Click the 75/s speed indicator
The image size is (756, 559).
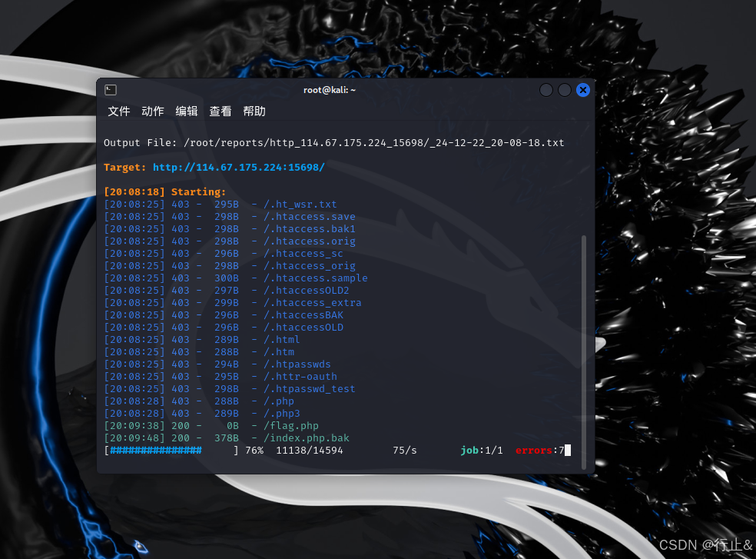click(405, 451)
